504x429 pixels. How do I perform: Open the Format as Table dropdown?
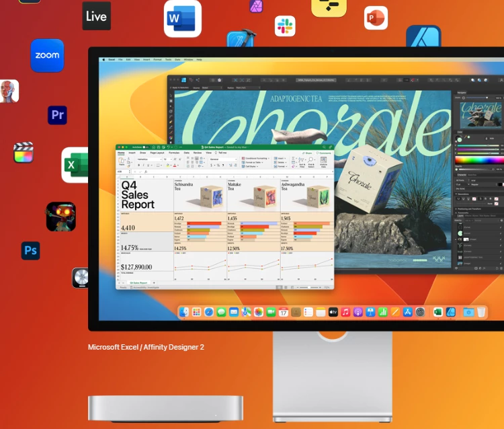tap(252, 163)
